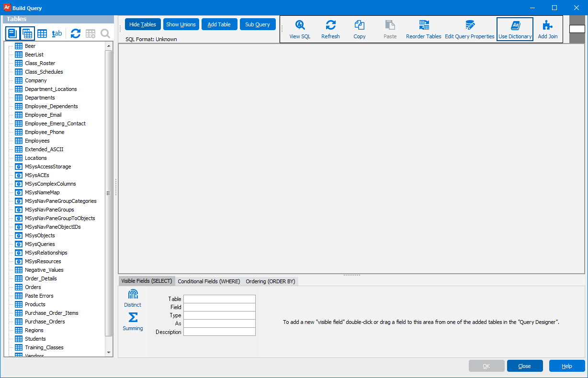The height and width of the screenshot is (378, 588).
Task: Open the Ordering (ORDER BY) tab
Action: point(270,281)
